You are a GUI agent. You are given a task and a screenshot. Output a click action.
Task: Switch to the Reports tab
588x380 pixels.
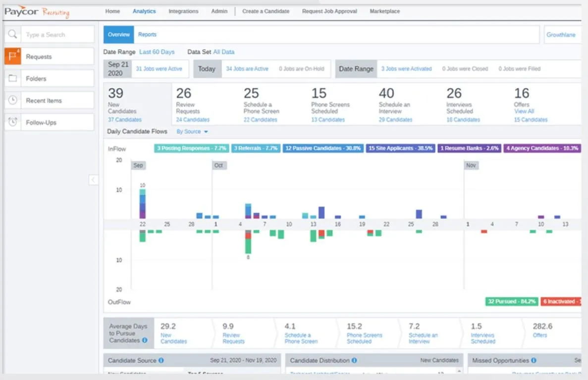pos(147,35)
